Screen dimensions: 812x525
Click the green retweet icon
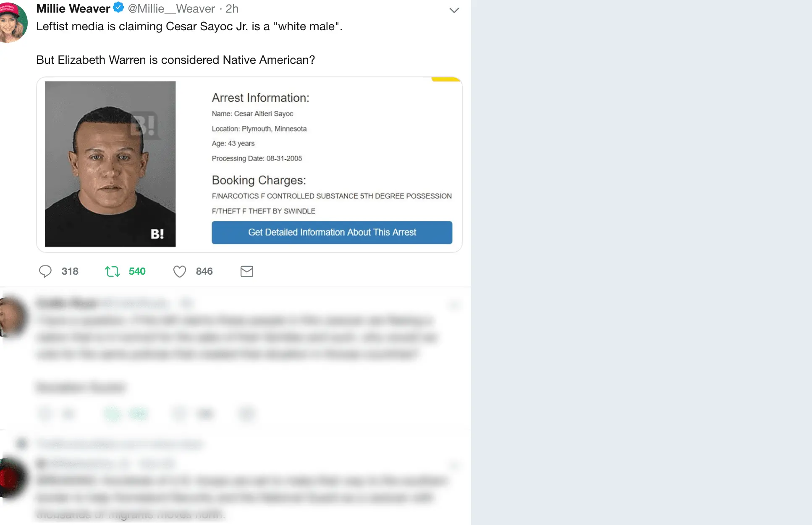click(113, 271)
